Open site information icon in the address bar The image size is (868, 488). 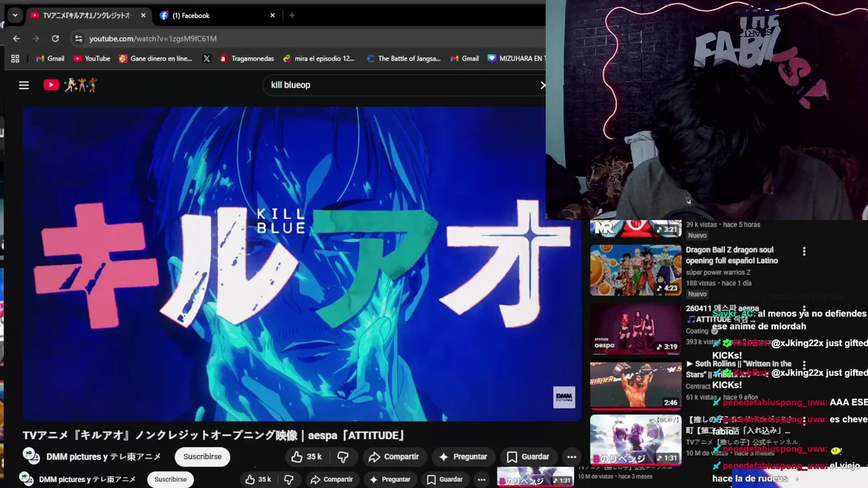[x=79, y=39]
